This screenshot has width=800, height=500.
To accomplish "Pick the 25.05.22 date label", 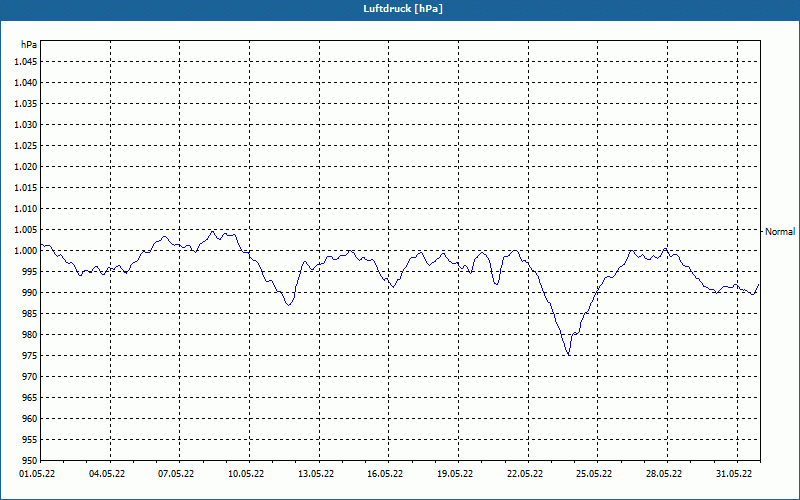I will pyautogui.click(x=594, y=473).
